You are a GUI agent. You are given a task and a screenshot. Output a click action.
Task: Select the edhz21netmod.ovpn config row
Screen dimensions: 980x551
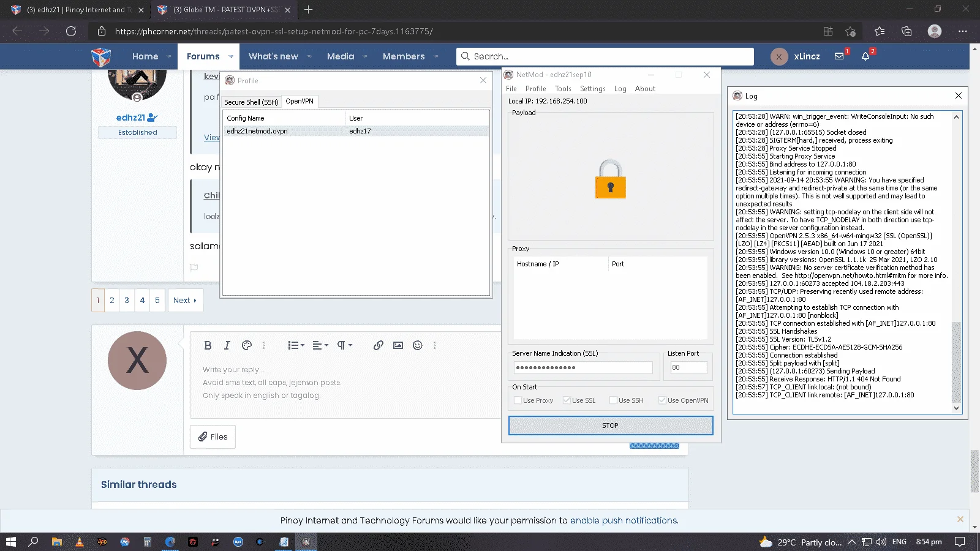point(356,131)
